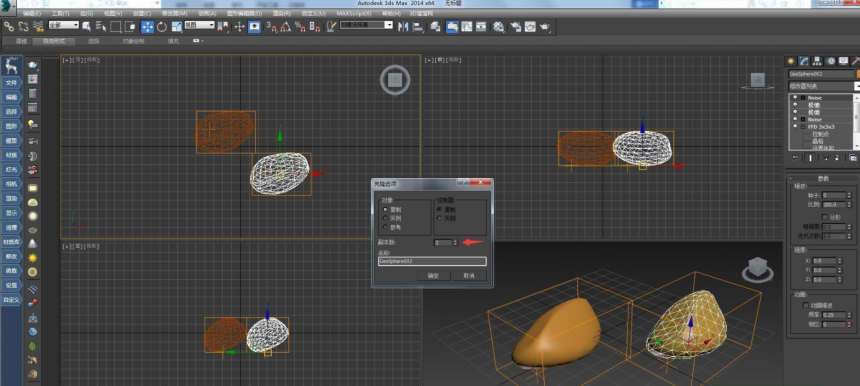Click the cone primitive icon in left sidebar
This screenshot has width=860, height=386.
(33, 243)
